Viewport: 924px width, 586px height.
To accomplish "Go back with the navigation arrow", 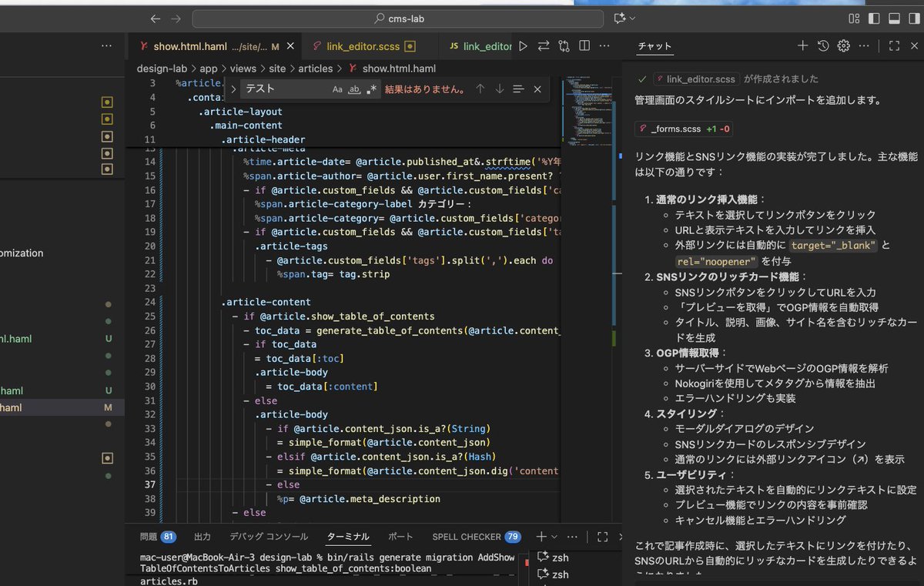I will 156,18.
